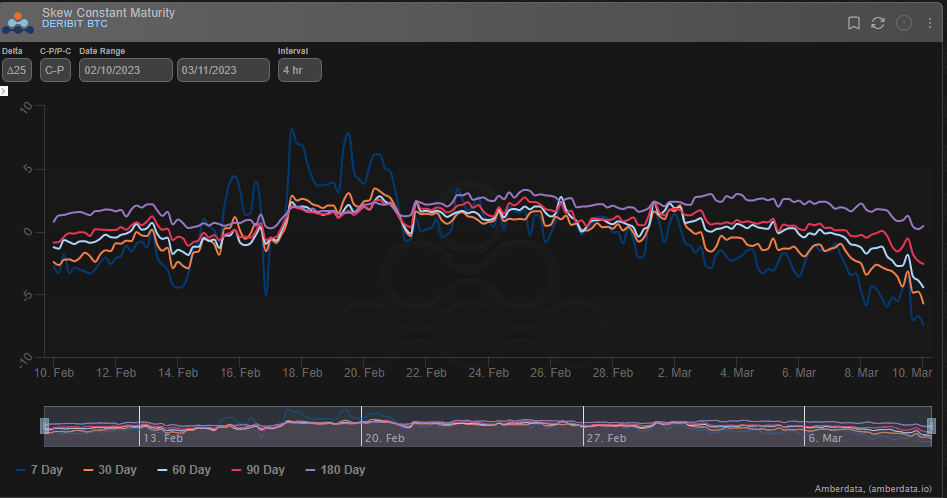
Task: Click the 24. Feb x-axis label
Action: pyautogui.click(x=488, y=373)
